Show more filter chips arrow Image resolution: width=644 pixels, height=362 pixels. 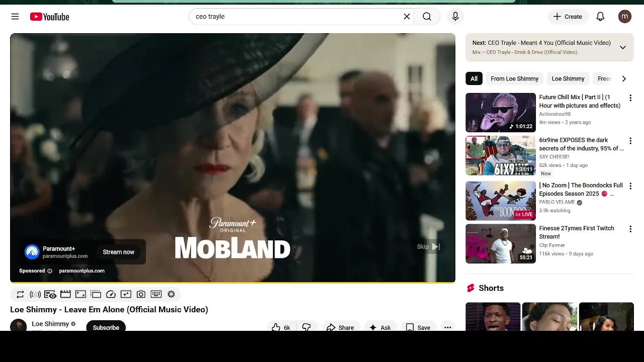(x=624, y=78)
